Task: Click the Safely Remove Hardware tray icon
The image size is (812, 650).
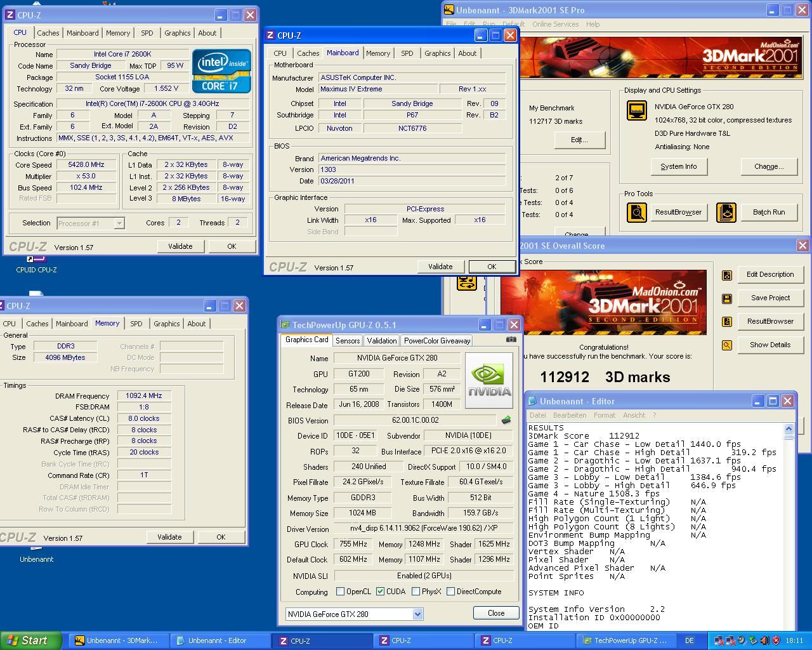Action: point(753,640)
